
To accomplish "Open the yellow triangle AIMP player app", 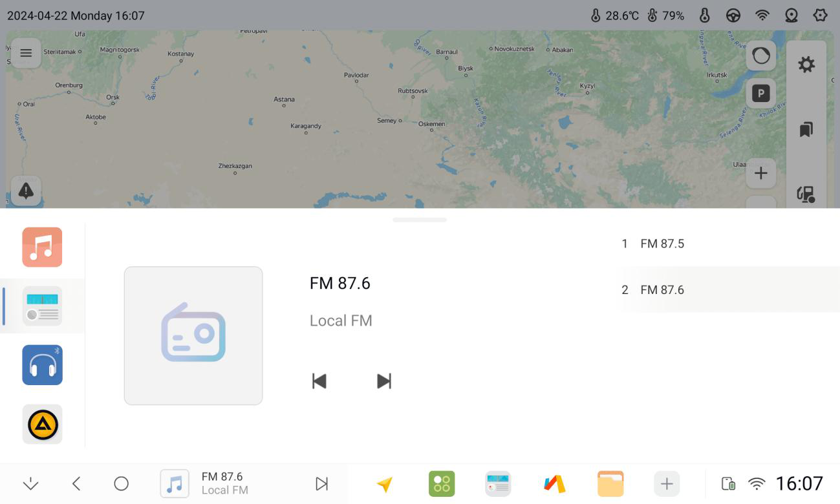I will [42, 424].
